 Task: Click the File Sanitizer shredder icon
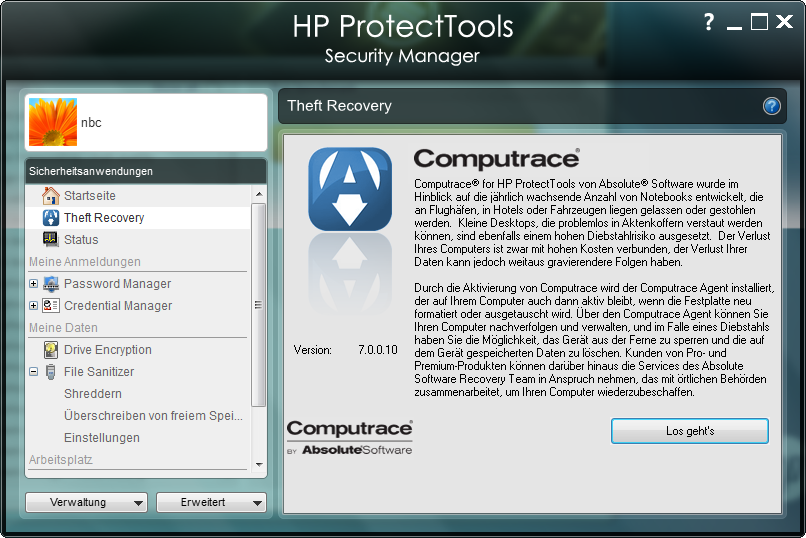point(51,372)
